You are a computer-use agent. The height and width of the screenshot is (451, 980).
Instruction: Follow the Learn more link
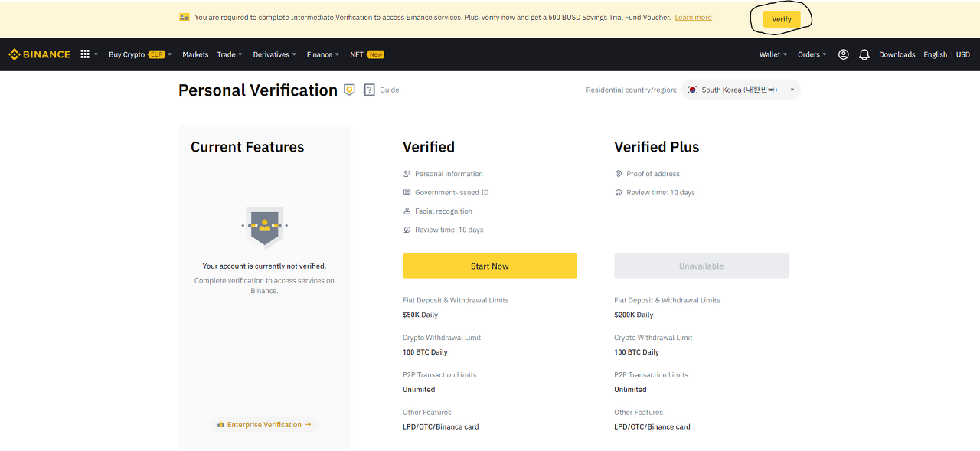(693, 17)
